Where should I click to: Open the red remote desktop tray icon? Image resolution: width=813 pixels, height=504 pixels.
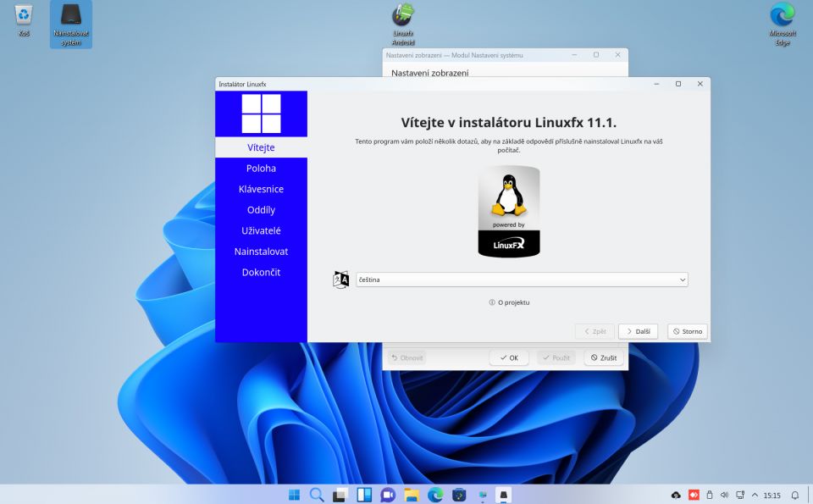click(694, 496)
